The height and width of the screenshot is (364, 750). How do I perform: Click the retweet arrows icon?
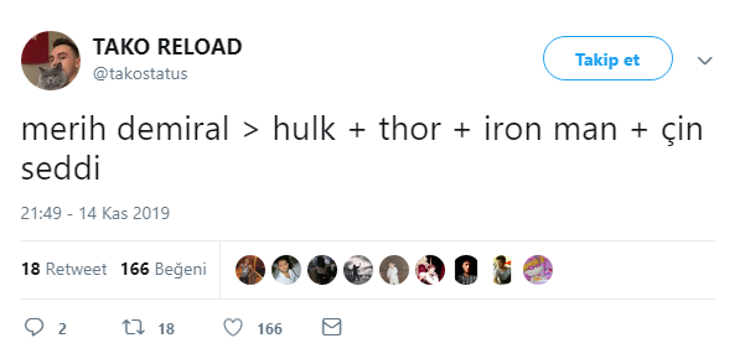click(133, 328)
